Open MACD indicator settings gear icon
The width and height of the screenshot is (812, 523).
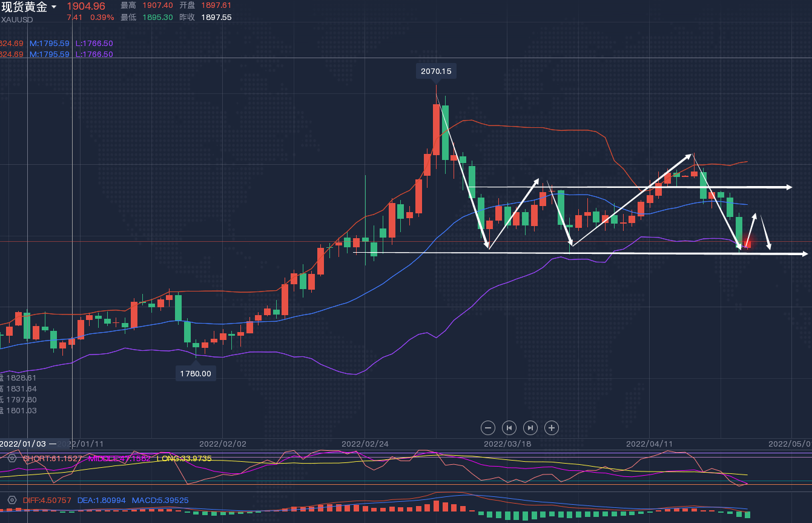[12, 500]
